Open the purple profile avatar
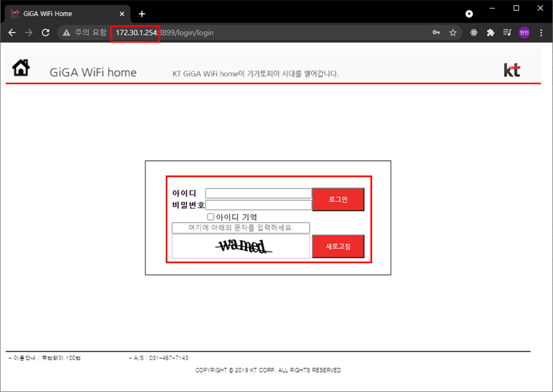553x392 pixels. pyautogui.click(x=524, y=33)
